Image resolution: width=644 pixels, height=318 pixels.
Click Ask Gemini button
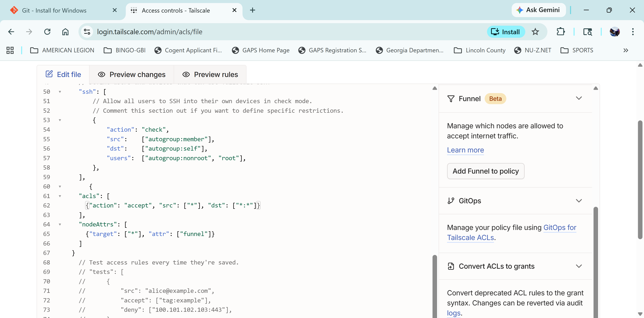tap(539, 10)
